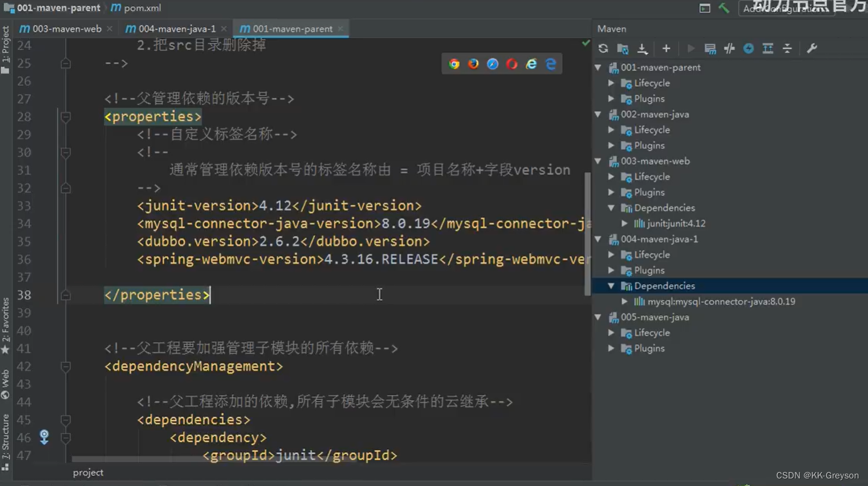Toggle Skip Tests mode in Maven toolbar
868x486 pixels.
[748, 49]
